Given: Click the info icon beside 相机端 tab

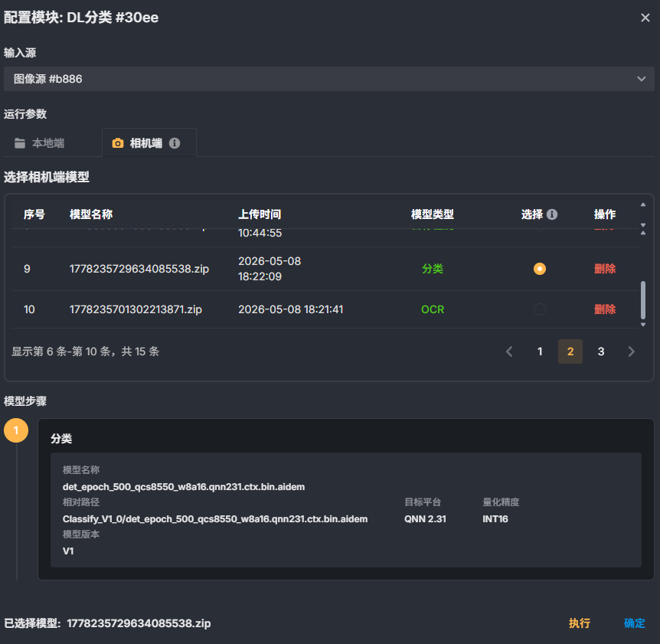Looking at the screenshot, I should (175, 143).
